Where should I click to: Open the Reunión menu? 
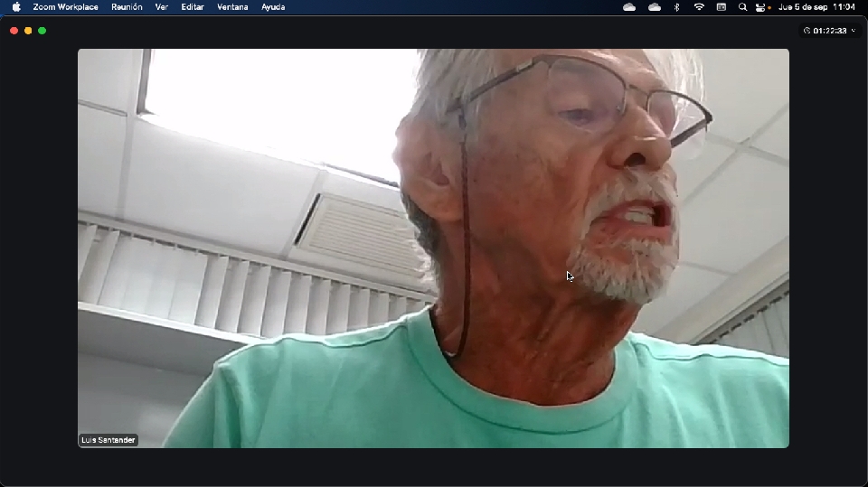(127, 7)
